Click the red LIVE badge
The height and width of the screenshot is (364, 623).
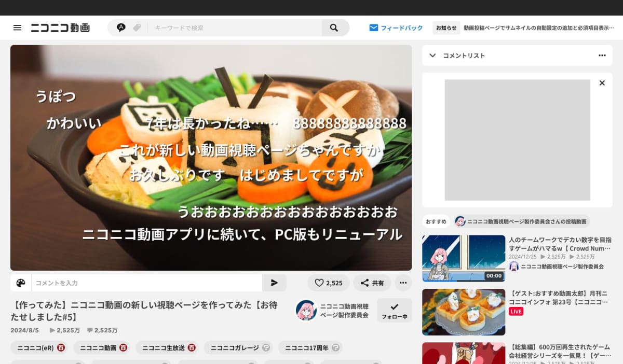(516, 312)
